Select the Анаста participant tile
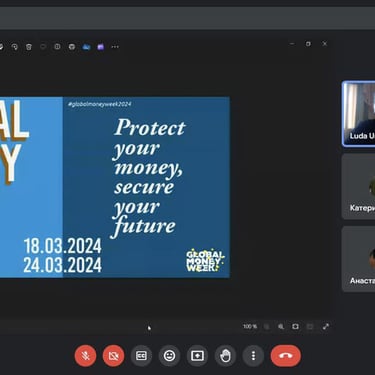Image resolution: width=375 pixels, height=375 pixels. 359,259
